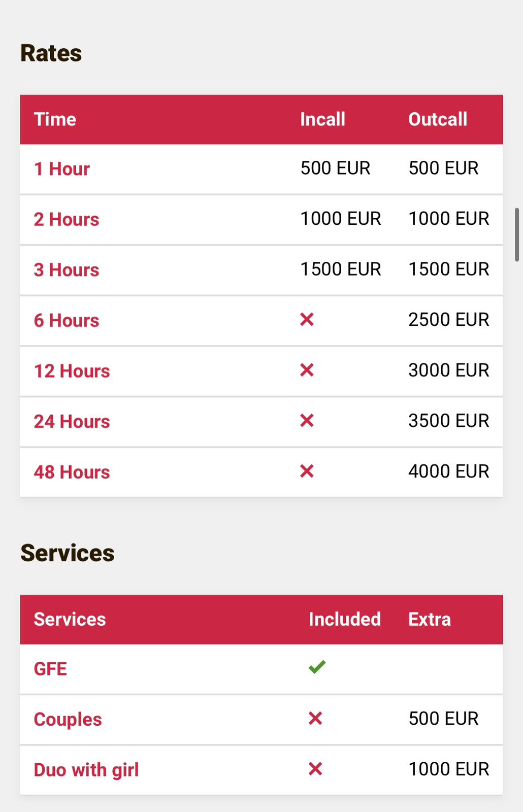Image resolution: width=523 pixels, height=812 pixels.
Task: Click the red X in Couples row
Action: [315, 719]
